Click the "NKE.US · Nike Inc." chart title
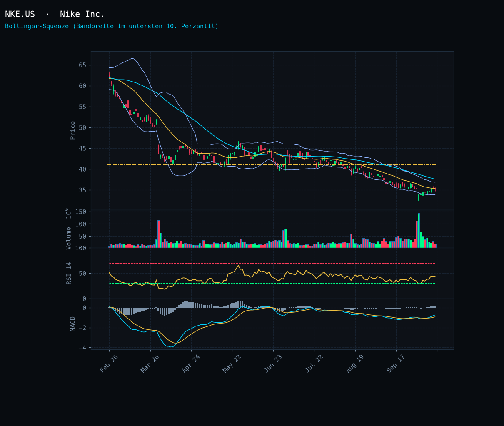The height and width of the screenshot is (426, 504). (55, 14)
